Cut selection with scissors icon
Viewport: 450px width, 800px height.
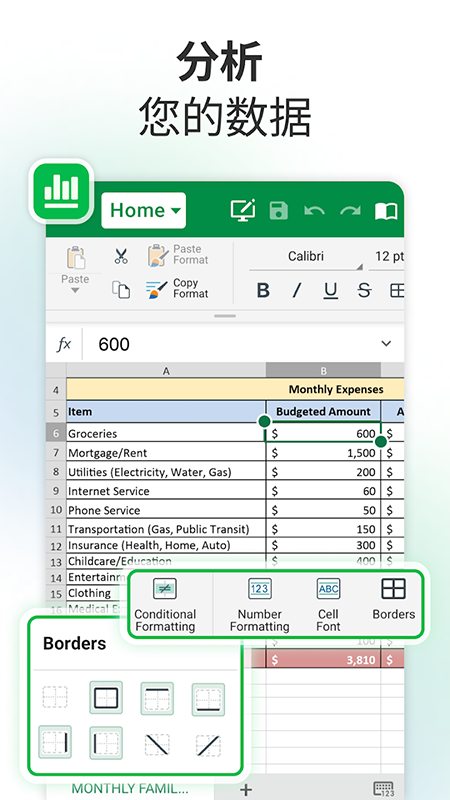(121, 256)
